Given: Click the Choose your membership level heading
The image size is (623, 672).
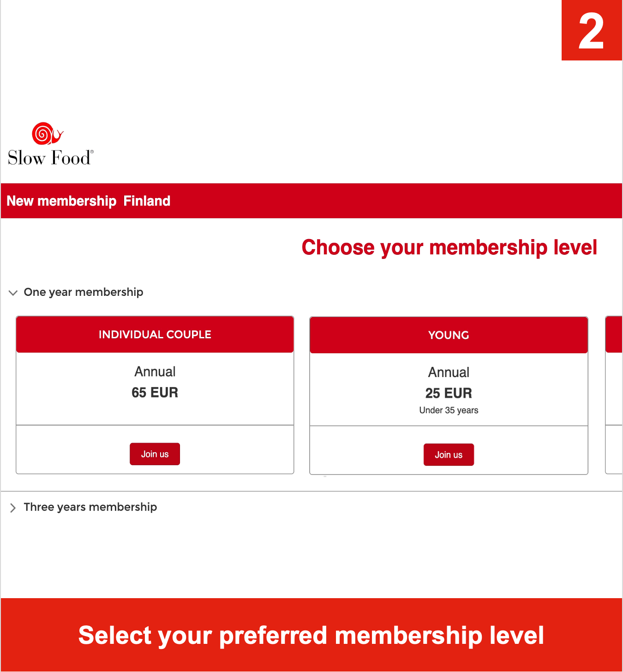Looking at the screenshot, I should 449,247.
